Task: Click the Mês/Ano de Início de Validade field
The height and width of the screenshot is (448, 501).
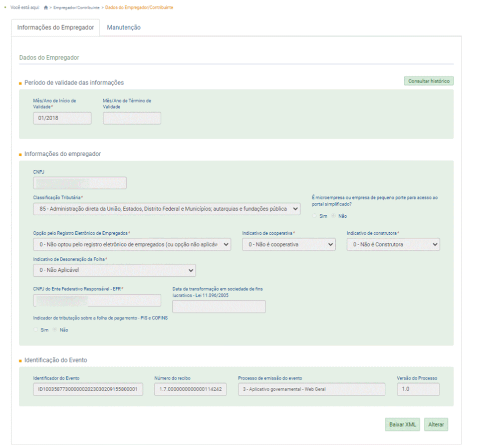Action: (x=62, y=118)
